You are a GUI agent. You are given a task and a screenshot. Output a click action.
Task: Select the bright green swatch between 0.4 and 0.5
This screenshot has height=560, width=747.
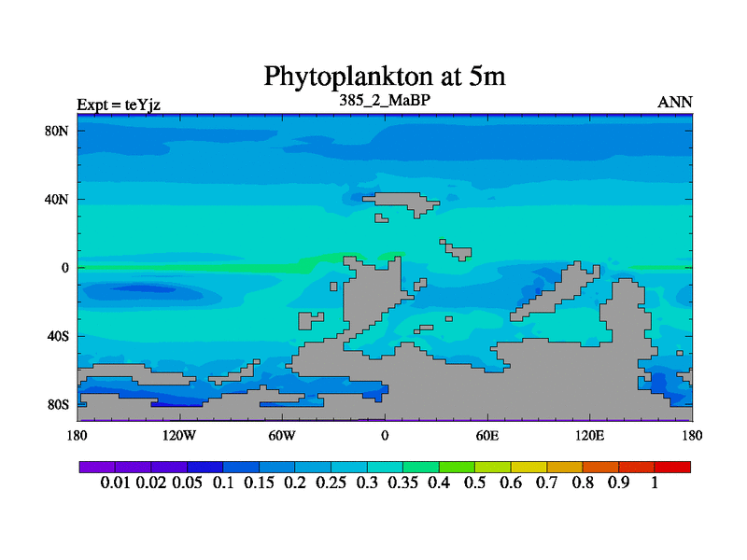tap(457, 467)
